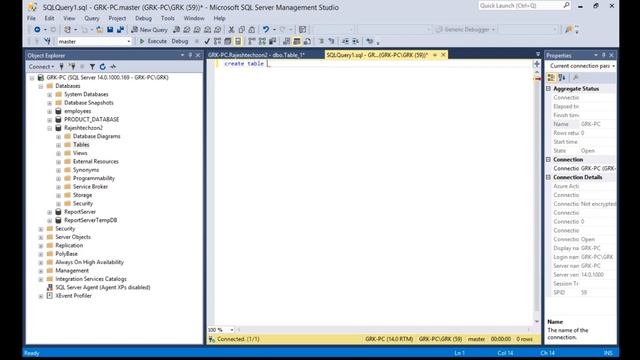Click the Increase Indent icon
The image size is (640, 360).
(356, 41)
